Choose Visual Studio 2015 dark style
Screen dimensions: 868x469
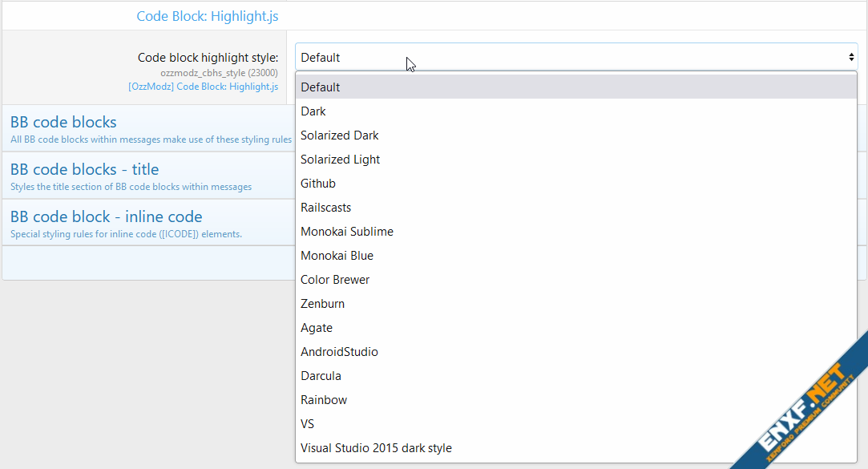pyautogui.click(x=376, y=448)
